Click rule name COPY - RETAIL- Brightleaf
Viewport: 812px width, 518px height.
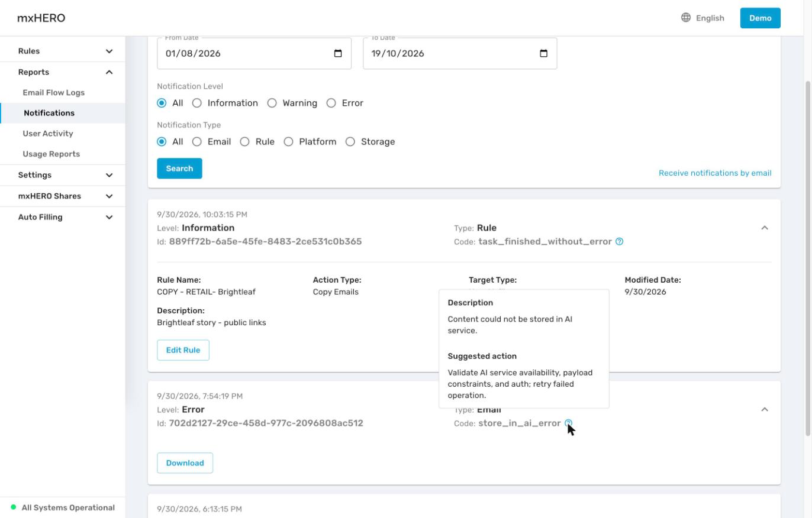coord(206,292)
